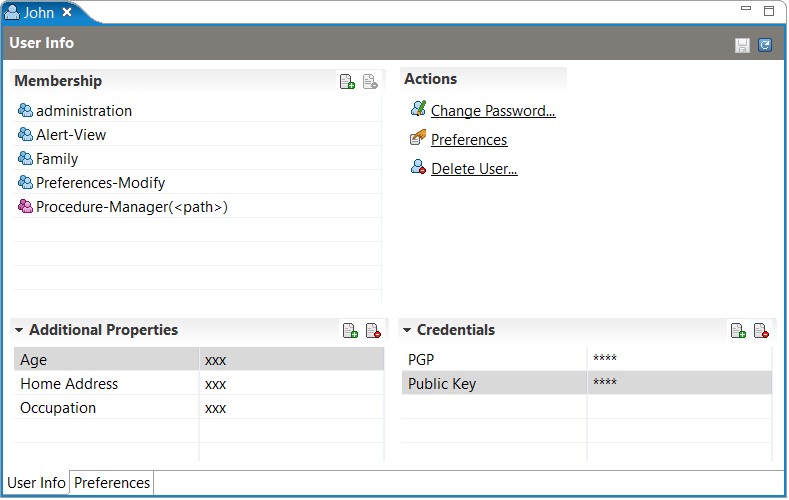Add a new credential entry
Image resolution: width=789 pixels, height=500 pixels.
point(738,330)
